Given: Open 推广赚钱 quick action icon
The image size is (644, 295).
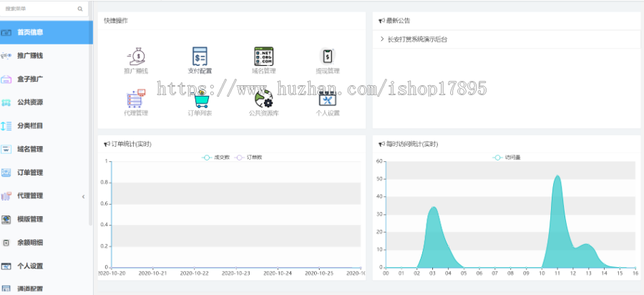Looking at the screenshot, I should (x=135, y=57).
